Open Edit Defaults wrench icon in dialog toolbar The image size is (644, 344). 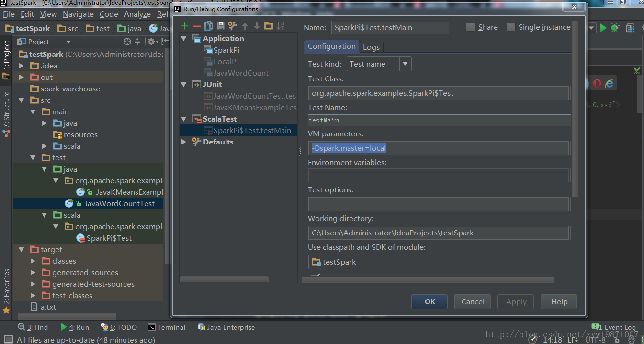pyautogui.click(x=233, y=26)
